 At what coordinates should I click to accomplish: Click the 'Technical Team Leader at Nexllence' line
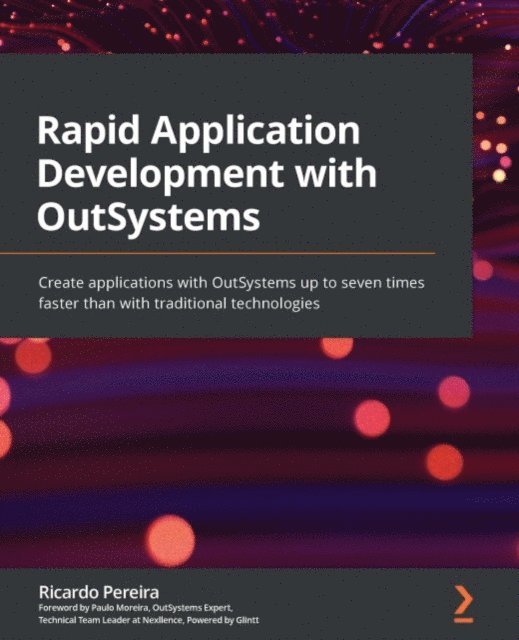pos(149,620)
